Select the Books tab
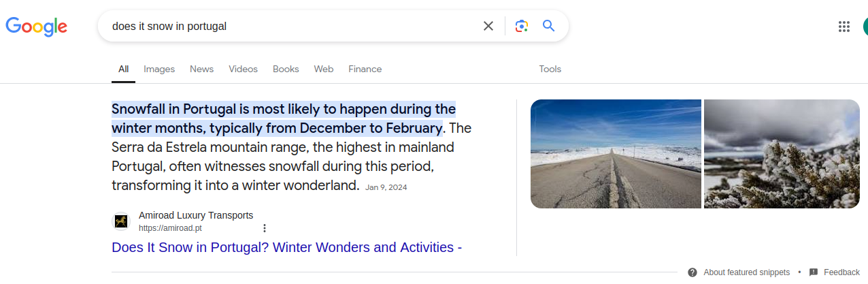The height and width of the screenshot is (284, 868). click(x=286, y=69)
